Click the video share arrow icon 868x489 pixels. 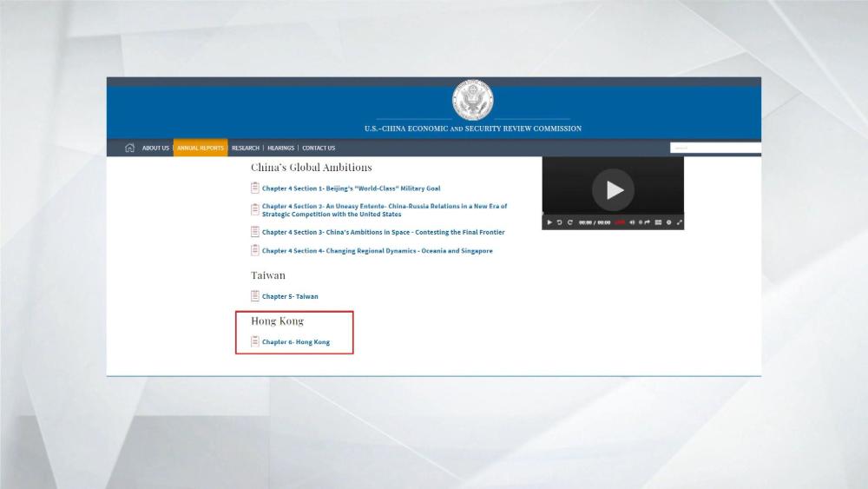click(x=648, y=222)
